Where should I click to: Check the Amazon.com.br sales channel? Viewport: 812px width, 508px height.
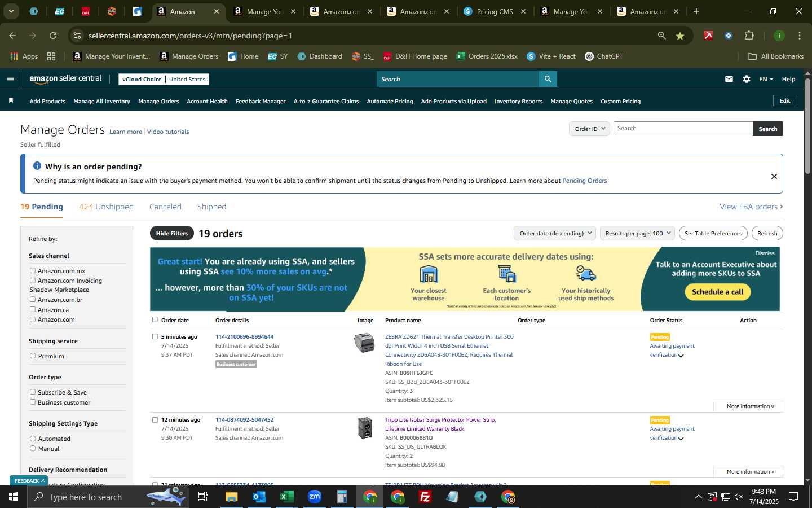33,300
